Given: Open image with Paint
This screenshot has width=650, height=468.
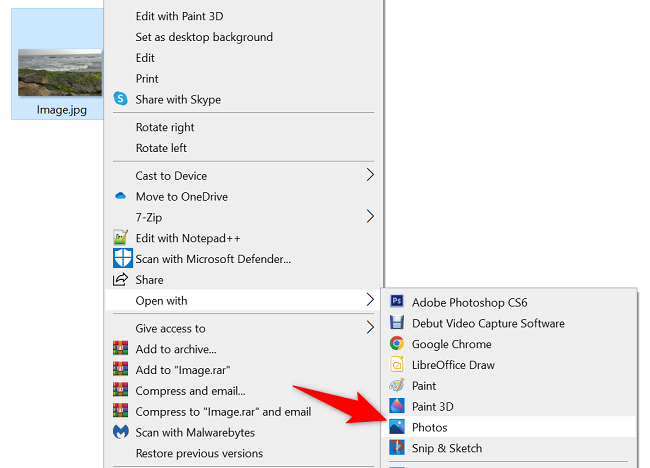Looking at the screenshot, I should tap(424, 386).
